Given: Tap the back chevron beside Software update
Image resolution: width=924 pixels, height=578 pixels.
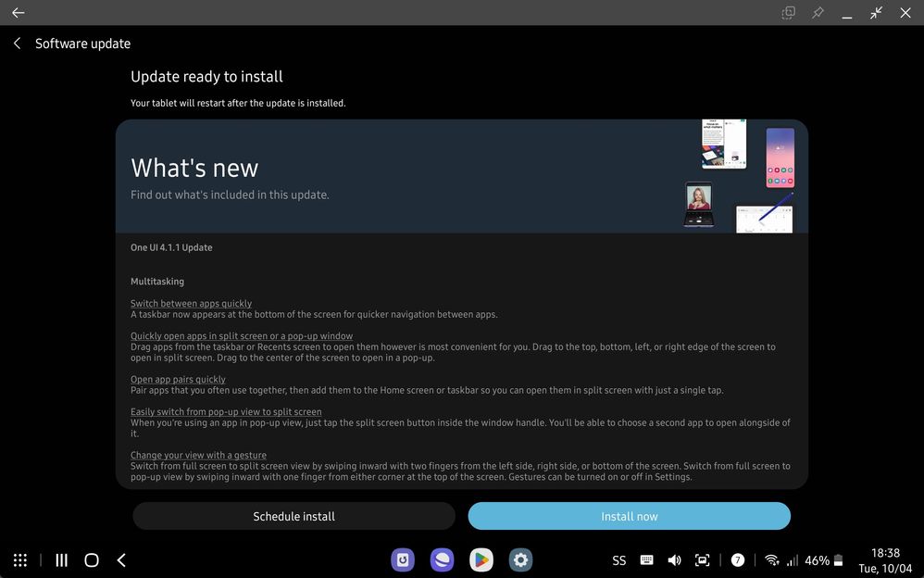Looking at the screenshot, I should coord(17,43).
